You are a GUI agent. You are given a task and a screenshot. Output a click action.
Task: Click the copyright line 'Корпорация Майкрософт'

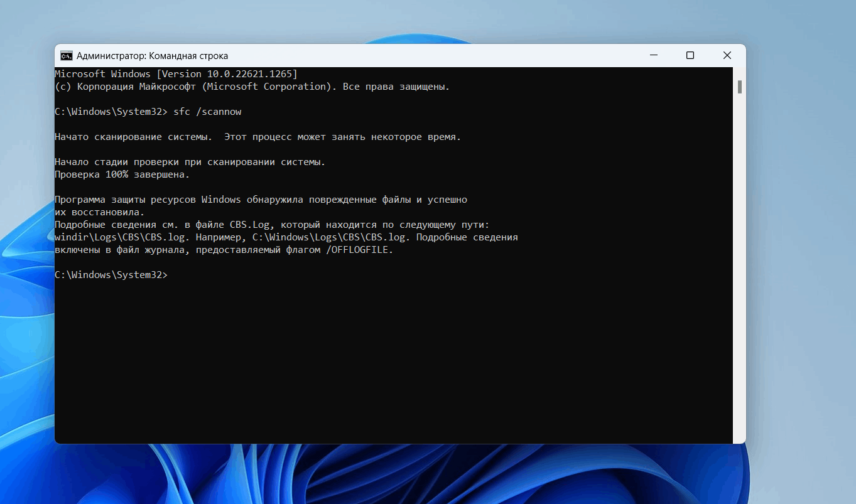pos(252,87)
